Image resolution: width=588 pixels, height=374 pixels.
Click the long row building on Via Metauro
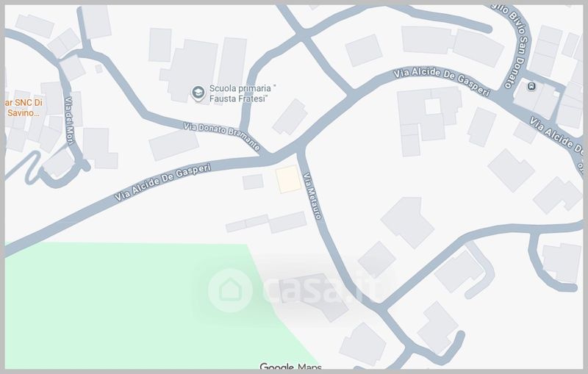(267, 223)
